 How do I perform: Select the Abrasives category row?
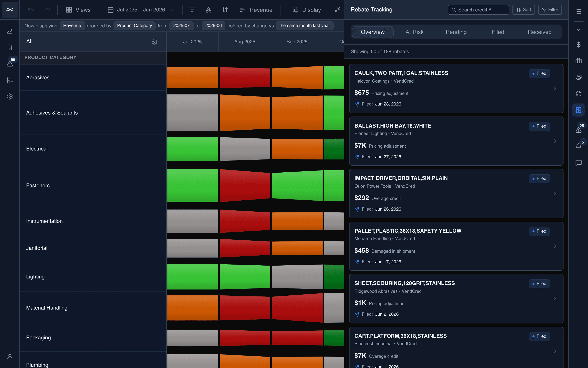coord(92,78)
